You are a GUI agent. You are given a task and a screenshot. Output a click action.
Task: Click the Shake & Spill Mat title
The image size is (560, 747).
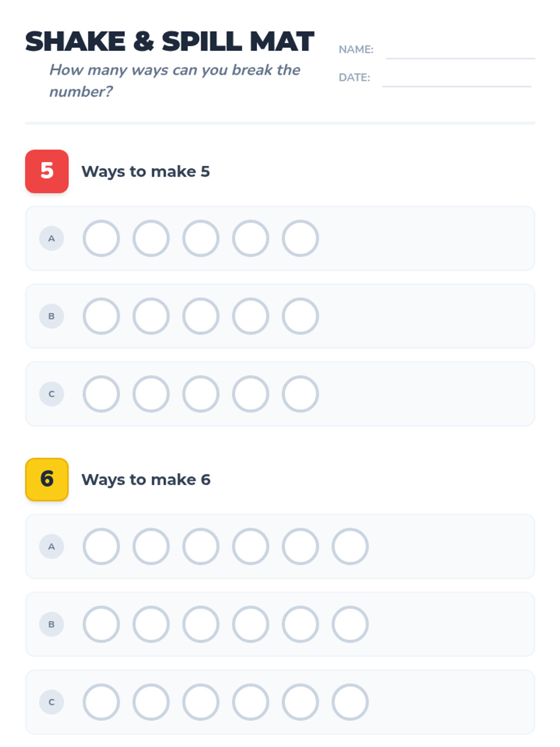tap(169, 41)
